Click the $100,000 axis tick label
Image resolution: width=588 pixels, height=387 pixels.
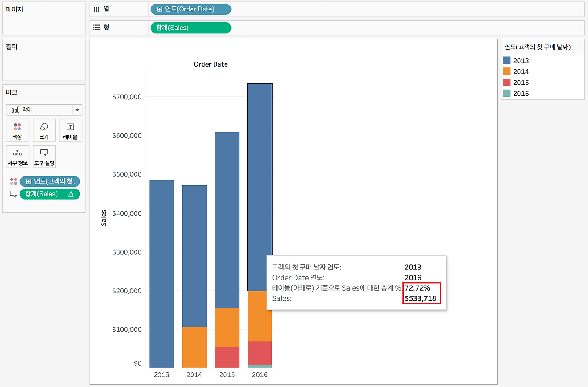(127, 330)
